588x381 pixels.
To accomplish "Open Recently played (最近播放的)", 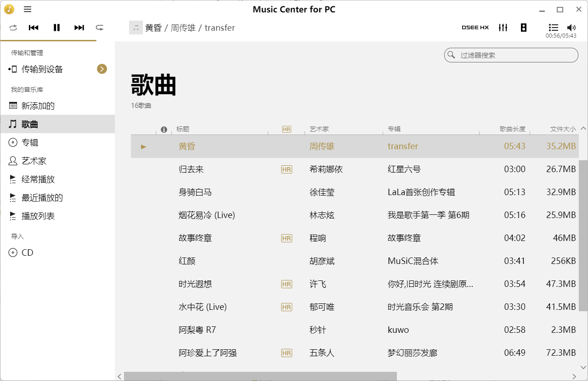I will pyautogui.click(x=57, y=198).
